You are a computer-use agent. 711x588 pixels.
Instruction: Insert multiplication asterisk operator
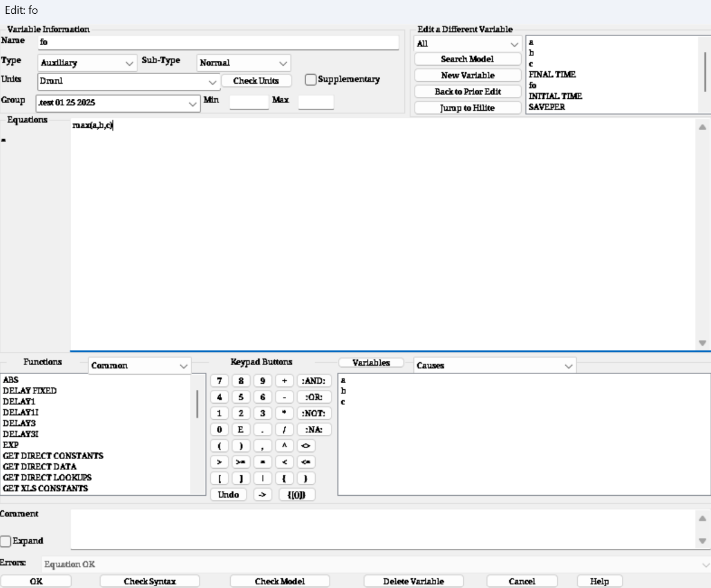(x=284, y=413)
